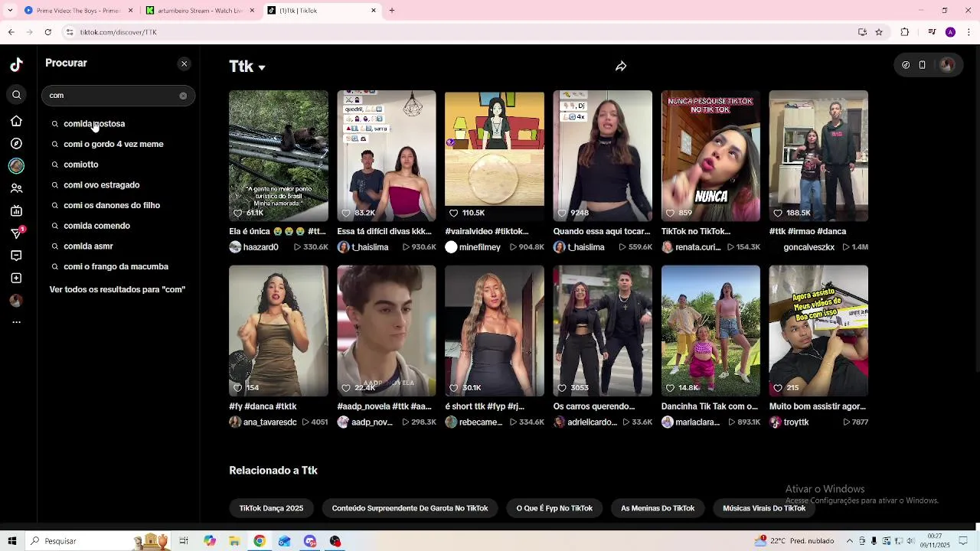
Task: Open the Explore compass icon
Action: 16,143
